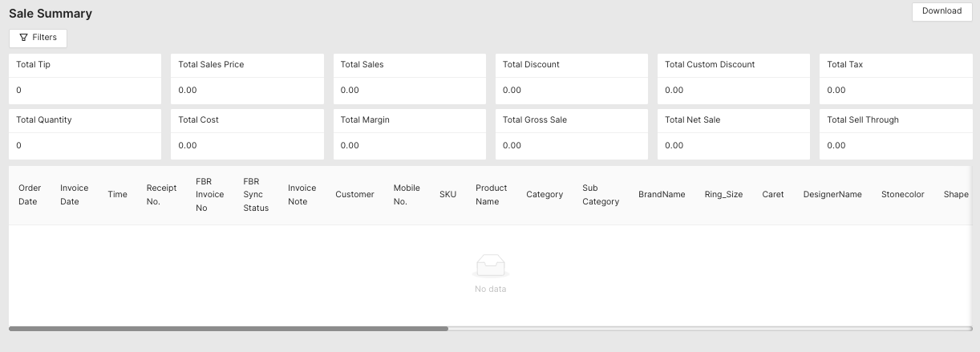Click the SKU column header
This screenshot has width=980, height=352.
click(x=447, y=195)
